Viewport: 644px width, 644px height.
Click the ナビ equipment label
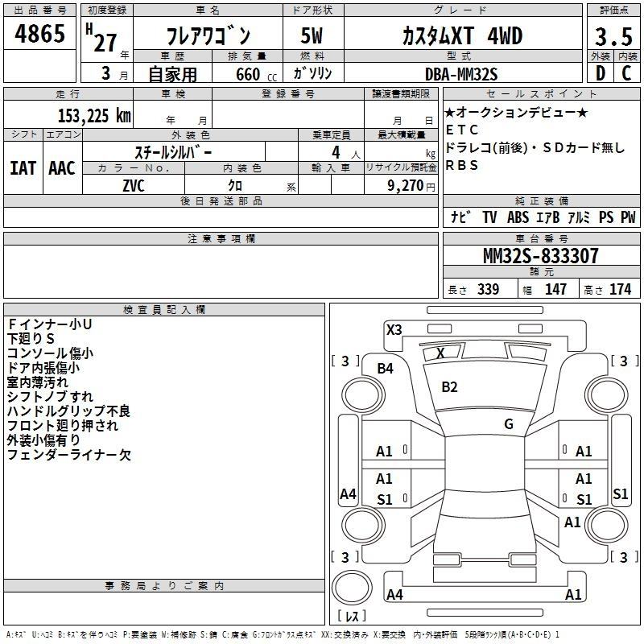coord(460,217)
